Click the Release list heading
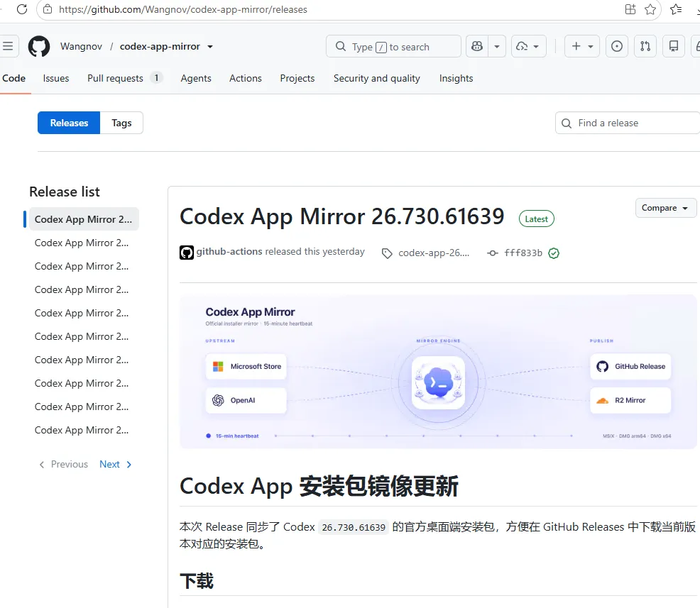Viewport: 700px width, 608px height. coord(65,192)
